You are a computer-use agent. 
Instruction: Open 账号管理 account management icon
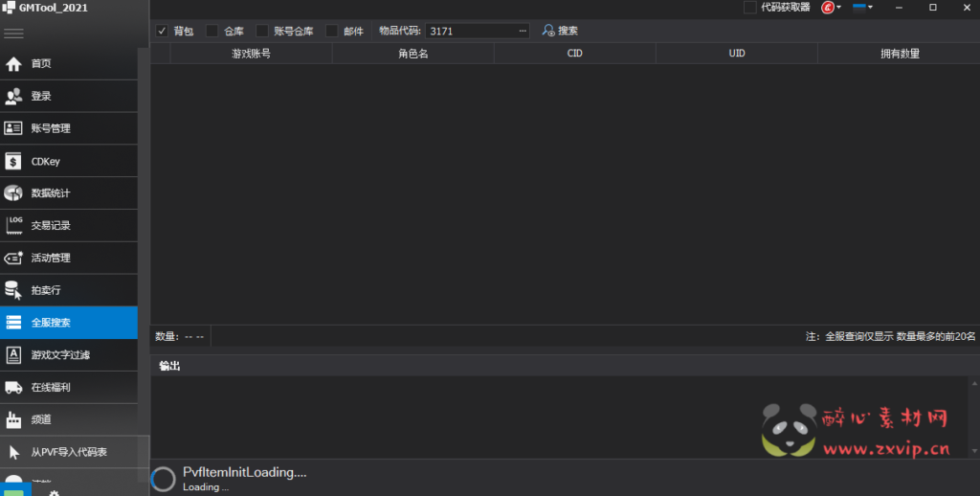pos(13,128)
